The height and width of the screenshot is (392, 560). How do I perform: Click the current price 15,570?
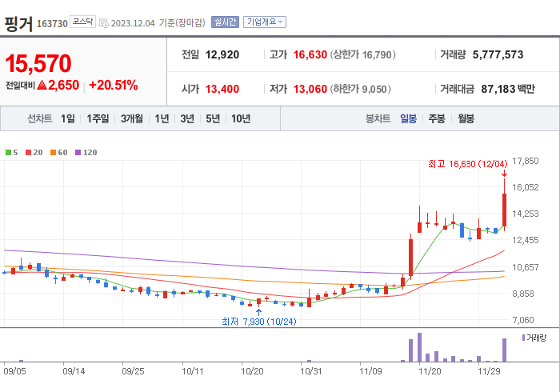(x=38, y=63)
